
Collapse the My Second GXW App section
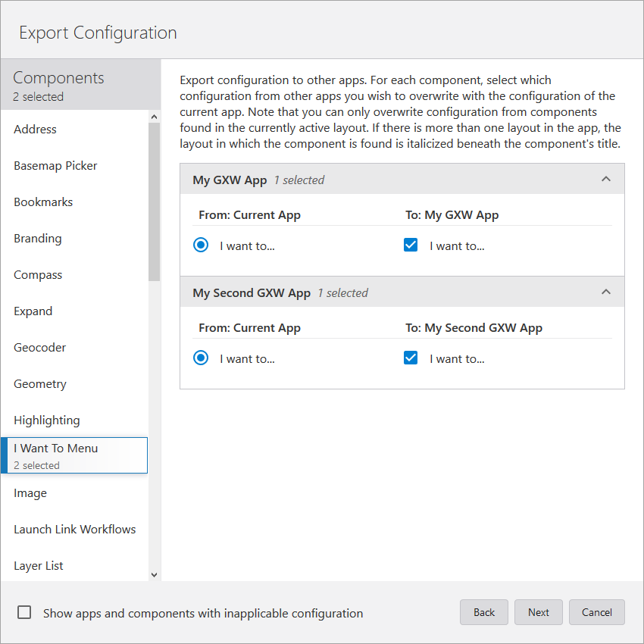pos(605,292)
